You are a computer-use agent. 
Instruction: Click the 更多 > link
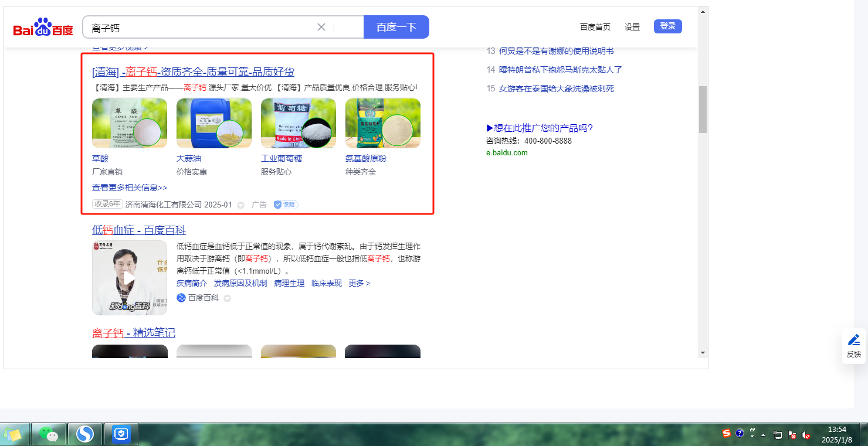click(x=360, y=283)
